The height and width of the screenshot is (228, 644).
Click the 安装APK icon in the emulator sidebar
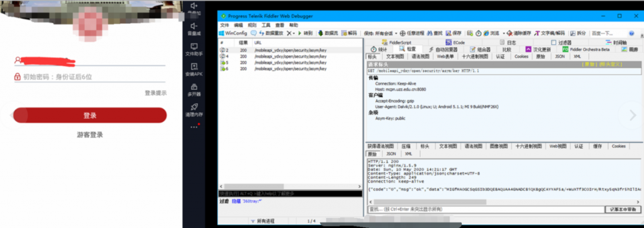[x=194, y=69]
